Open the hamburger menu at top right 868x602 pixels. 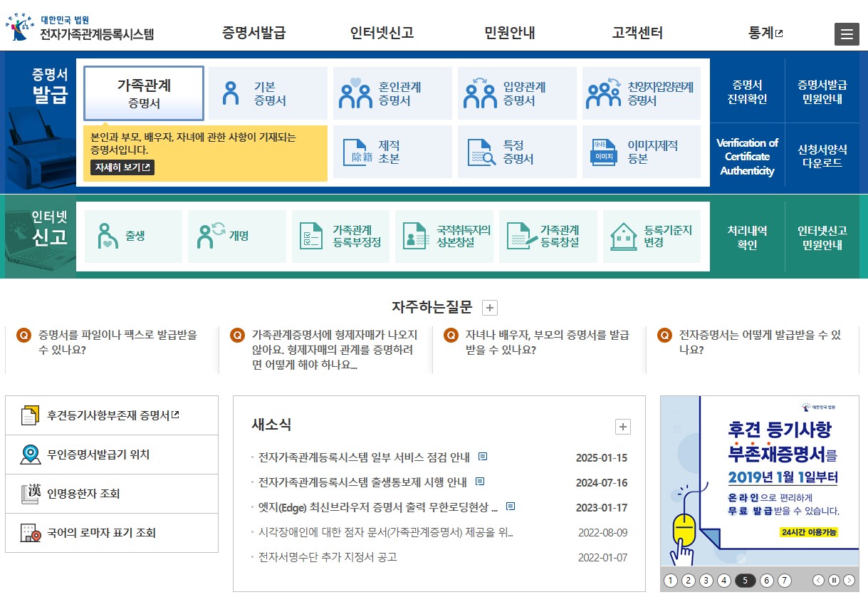[x=847, y=33]
